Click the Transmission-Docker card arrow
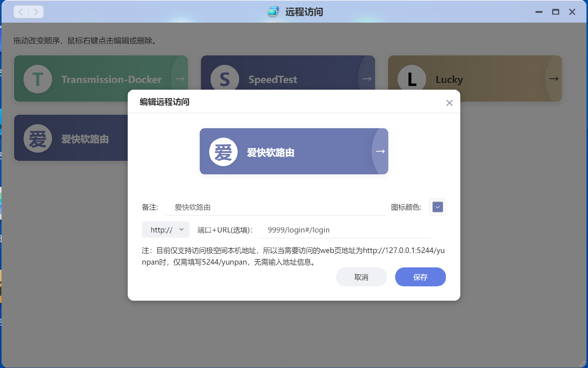Screen dimensions: 588x368 pos(180,79)
